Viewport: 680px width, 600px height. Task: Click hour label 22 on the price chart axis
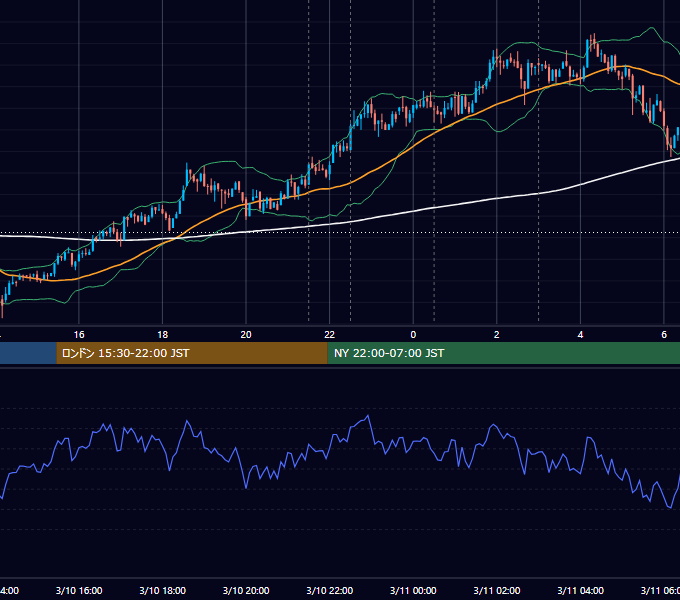330,335
